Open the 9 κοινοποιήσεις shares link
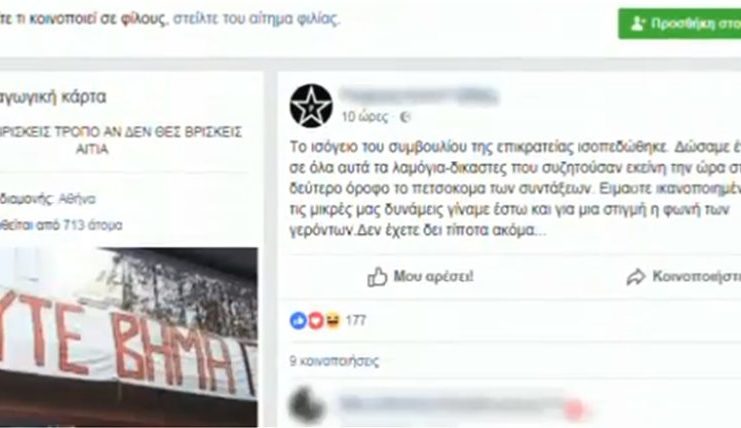The height and width of the screenshot is (428, 741). (334, 361)
